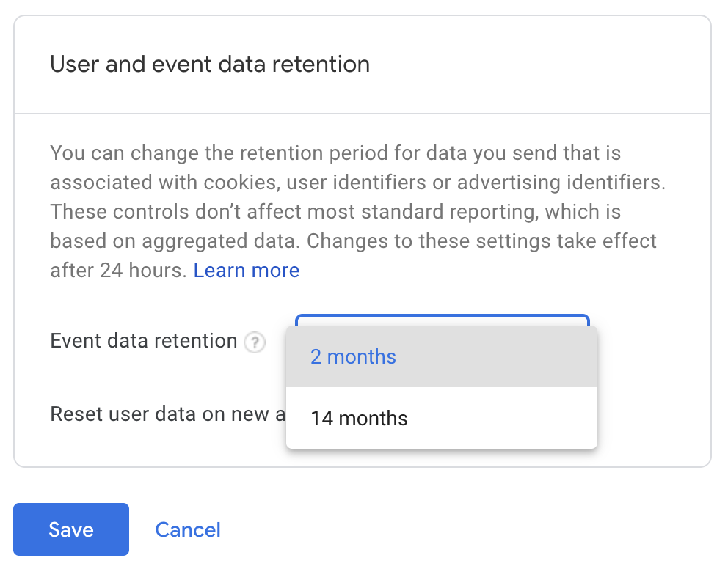728x569 pixels.
Task: Open the Learn more link
Action: point(247,271)
